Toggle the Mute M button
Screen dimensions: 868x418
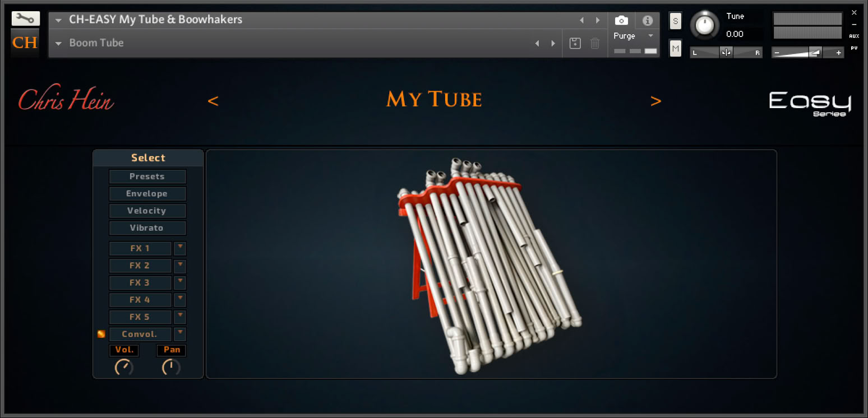[x=676, y=49]
